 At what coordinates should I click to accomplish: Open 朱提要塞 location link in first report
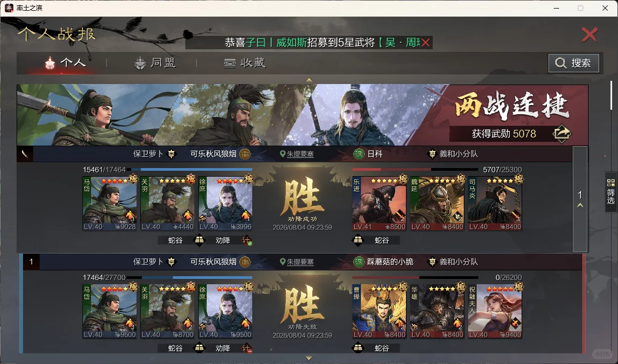[300, 154]
